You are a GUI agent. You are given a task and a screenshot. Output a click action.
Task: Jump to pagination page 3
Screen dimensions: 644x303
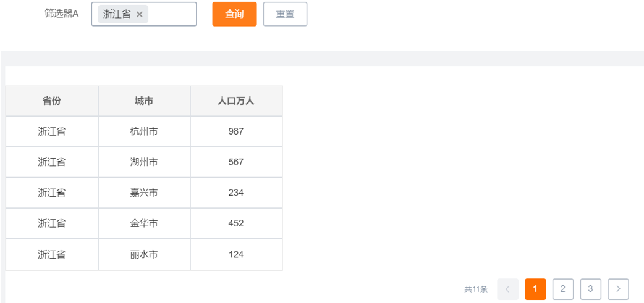click(590, 289)
